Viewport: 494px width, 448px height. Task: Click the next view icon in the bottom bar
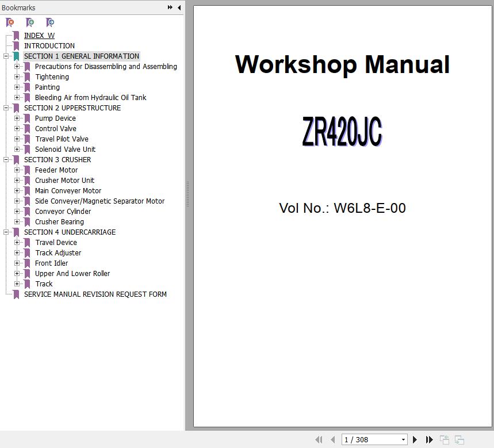coord(459,440)
